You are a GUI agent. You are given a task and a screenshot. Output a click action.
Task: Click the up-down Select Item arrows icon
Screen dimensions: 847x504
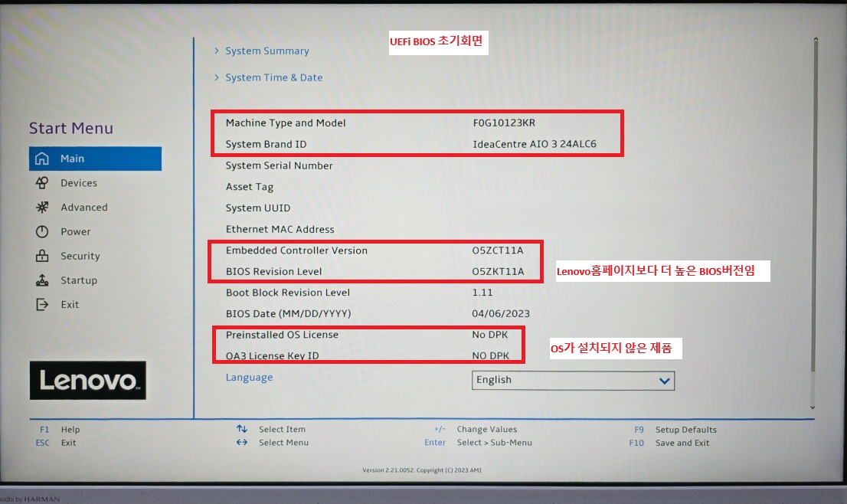point(242,429)
